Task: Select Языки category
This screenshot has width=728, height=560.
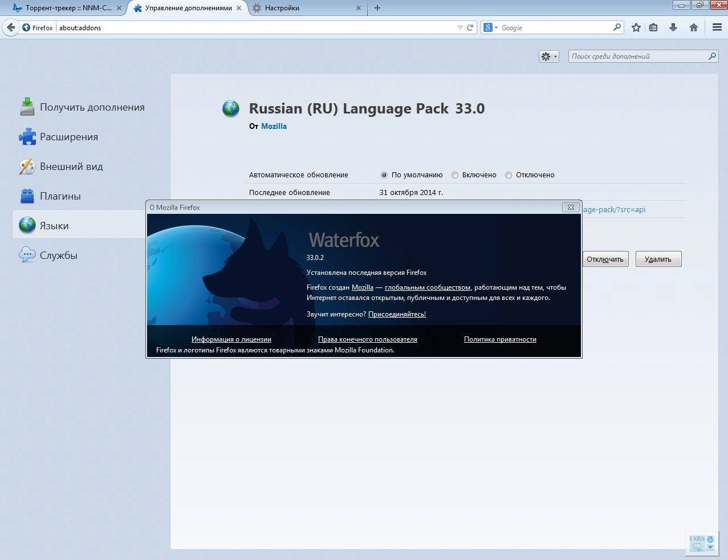Action: coord(80,225)
